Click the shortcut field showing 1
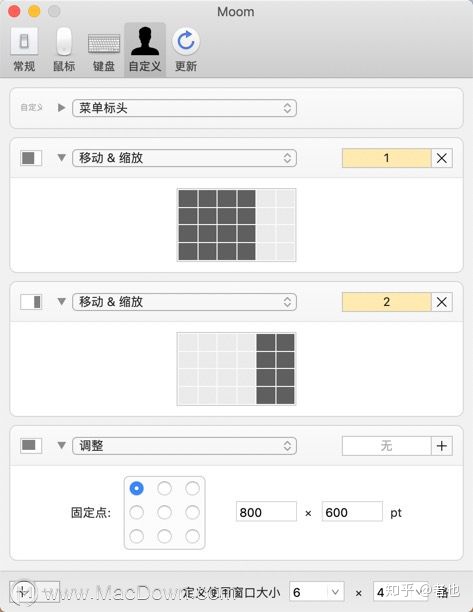 [386, 158]
